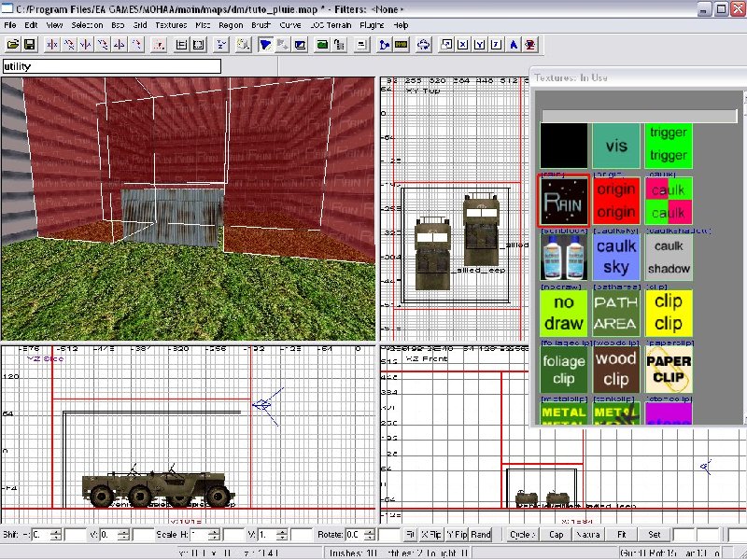Select the wood clip texture thumbnail
Screen dimensions: 747x560
(x=616, y=370)
